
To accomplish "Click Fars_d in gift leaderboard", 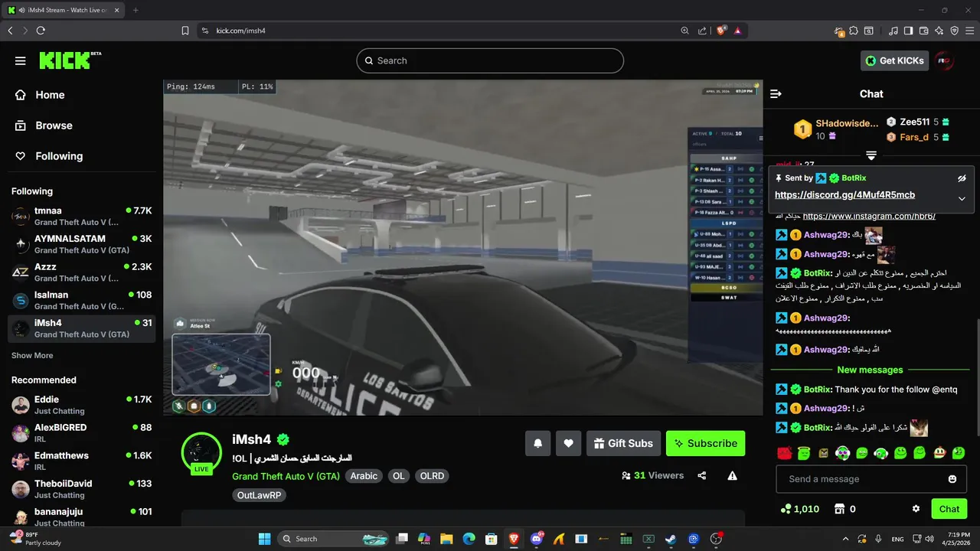I will pos(919,137).
